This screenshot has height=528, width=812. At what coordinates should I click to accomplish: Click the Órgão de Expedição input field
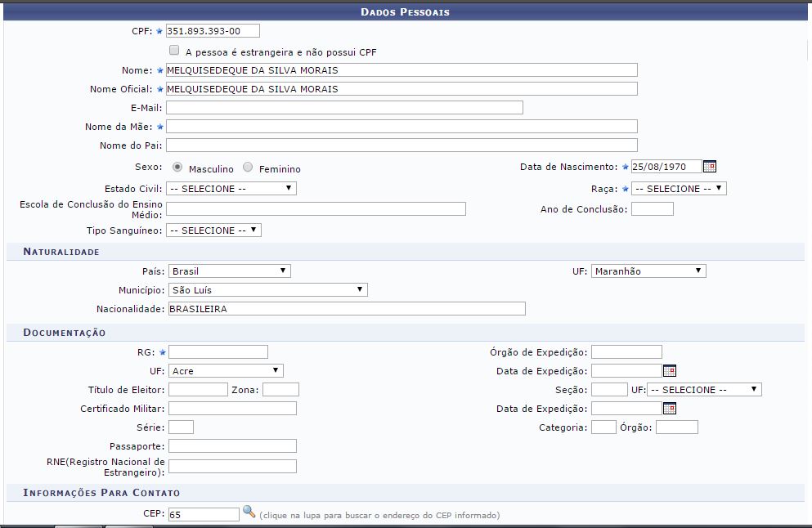tap(626, 352)
